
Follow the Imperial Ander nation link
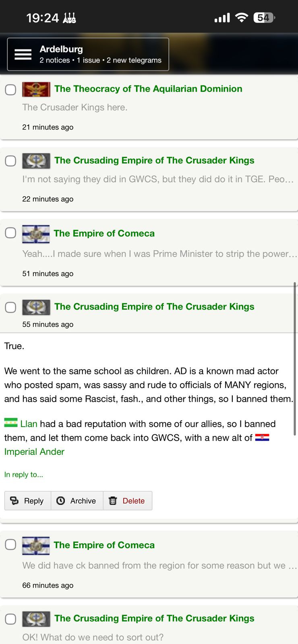[34, 452]
